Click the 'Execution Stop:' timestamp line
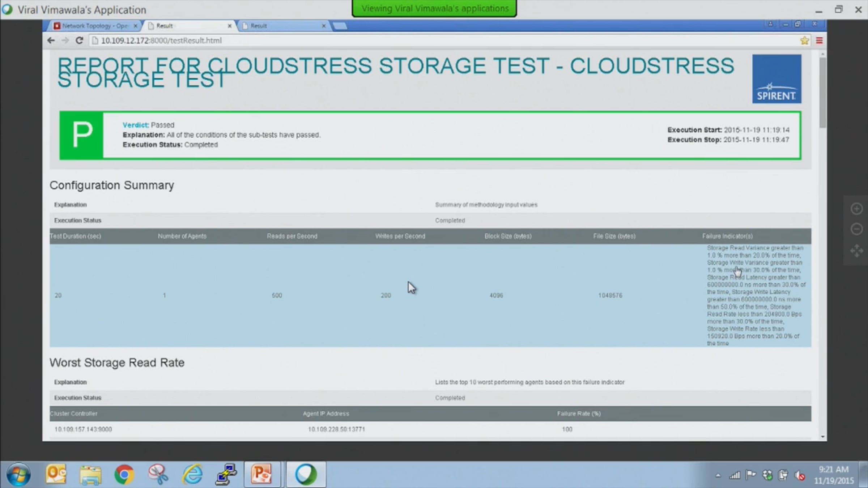The height and width of the screenshot is (488, 868). [x=728, y=140]
